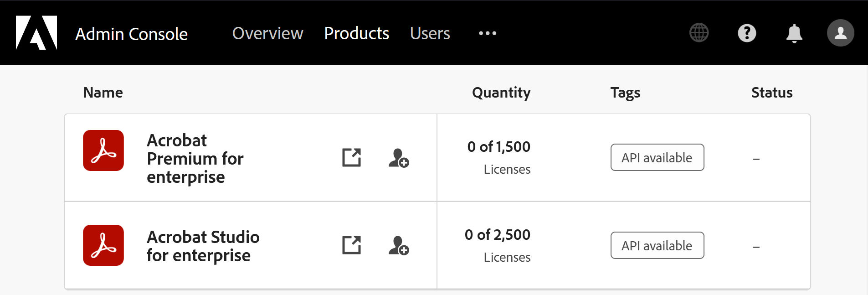Click status dash in Acrobat Premium row
This screenshot has width=868, height=295.
[756, 159]
